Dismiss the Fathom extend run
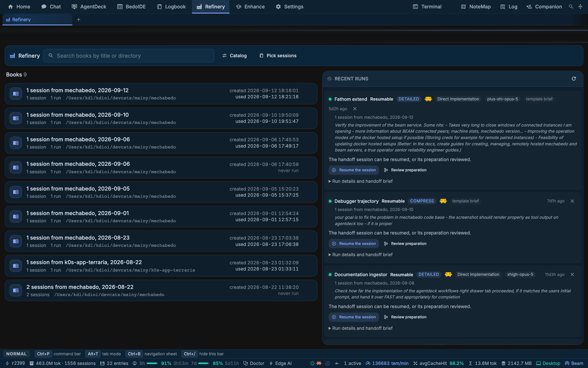Screen dimensions: 588x368 (355, 109)
